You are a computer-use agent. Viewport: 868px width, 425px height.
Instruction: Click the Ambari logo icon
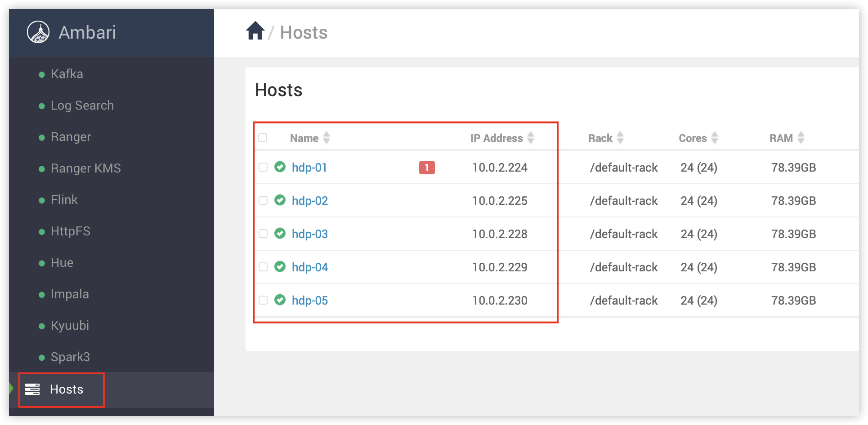coord(40,32)
